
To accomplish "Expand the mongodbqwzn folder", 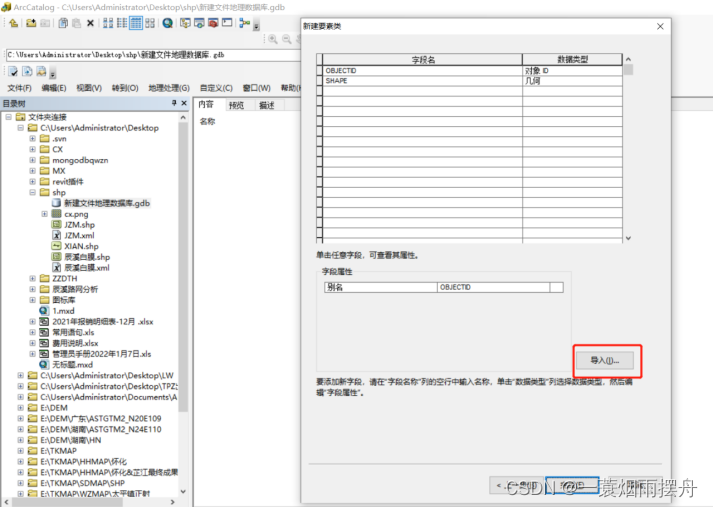I will (32, 160).
